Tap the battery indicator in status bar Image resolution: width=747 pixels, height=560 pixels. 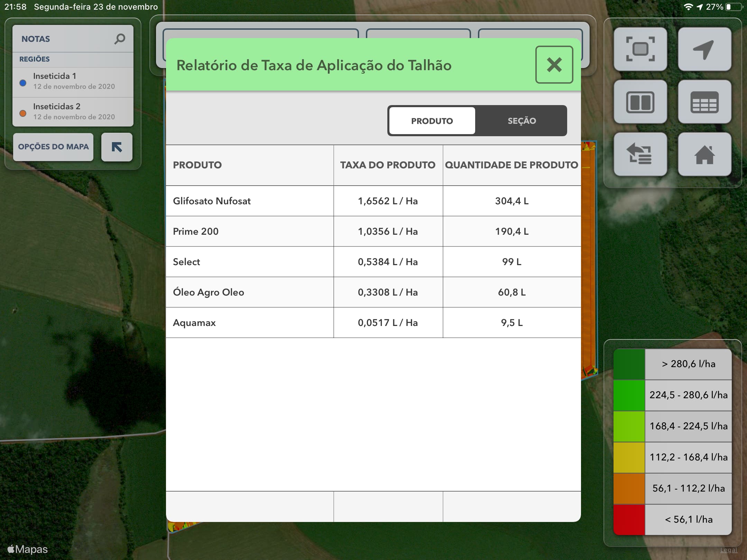734,7
